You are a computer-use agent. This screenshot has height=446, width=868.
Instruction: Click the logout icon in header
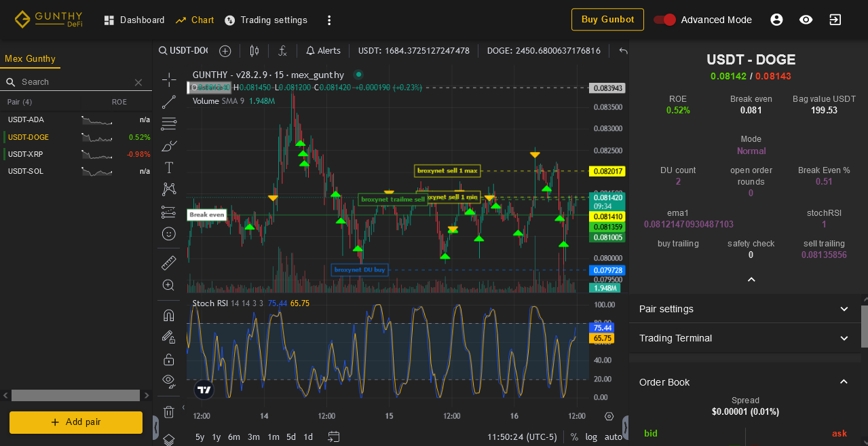[835, 20]
